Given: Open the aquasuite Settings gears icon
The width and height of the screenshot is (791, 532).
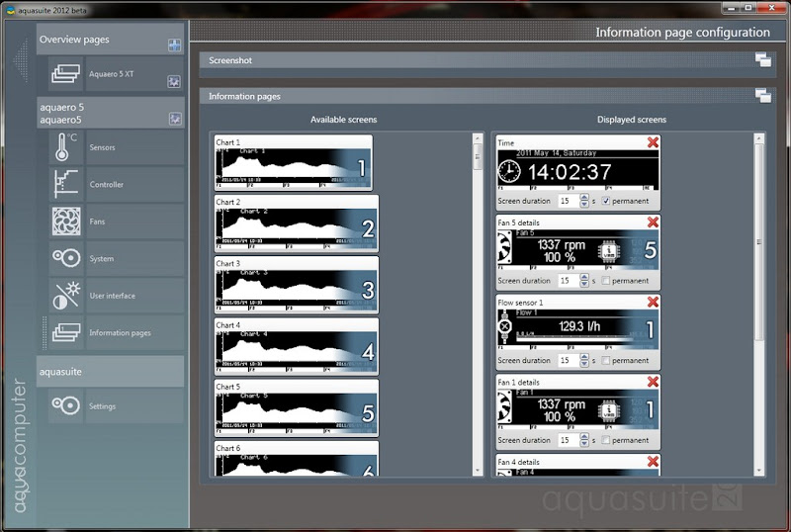Looking at the screenshot, I should point(66,405).
